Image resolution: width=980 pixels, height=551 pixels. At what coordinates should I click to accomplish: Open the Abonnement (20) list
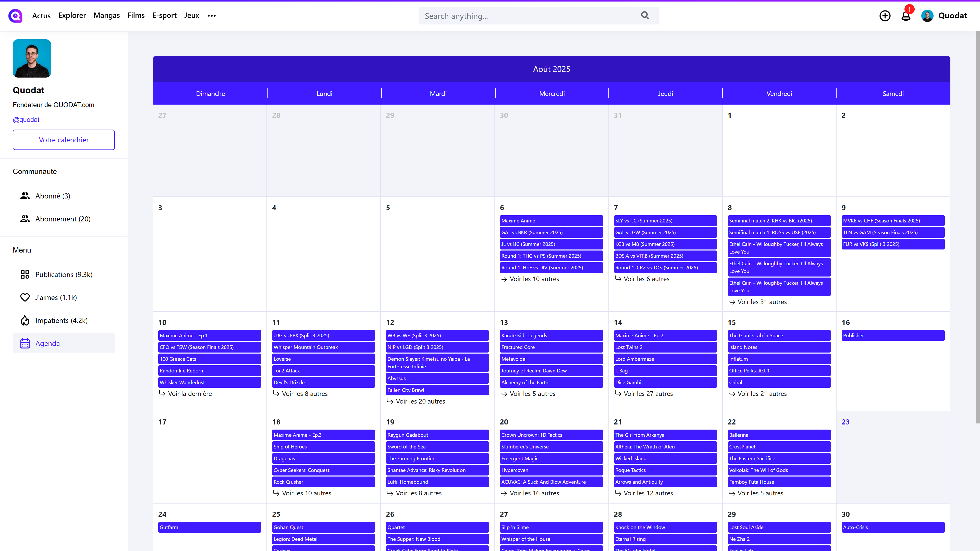pos(63,219)
